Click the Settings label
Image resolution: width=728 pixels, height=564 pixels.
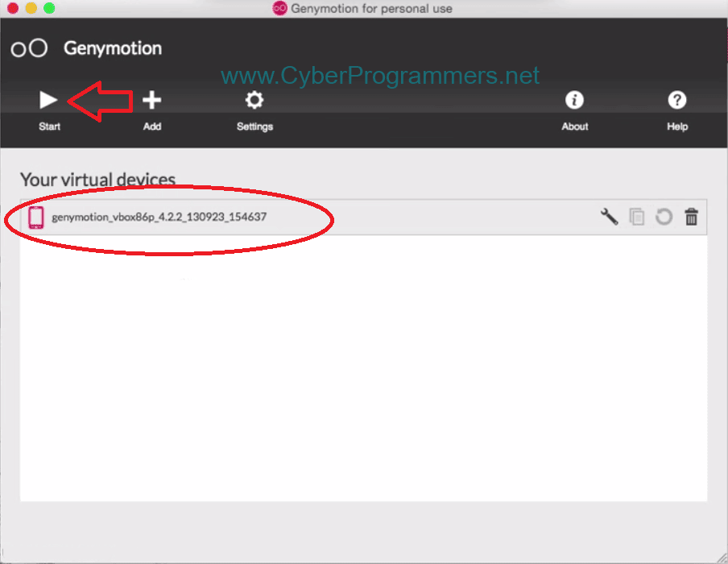(x=255, y=126)
